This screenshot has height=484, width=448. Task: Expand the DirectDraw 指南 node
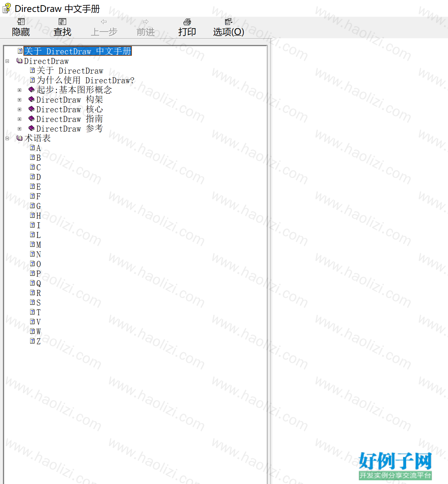(20, 119)
